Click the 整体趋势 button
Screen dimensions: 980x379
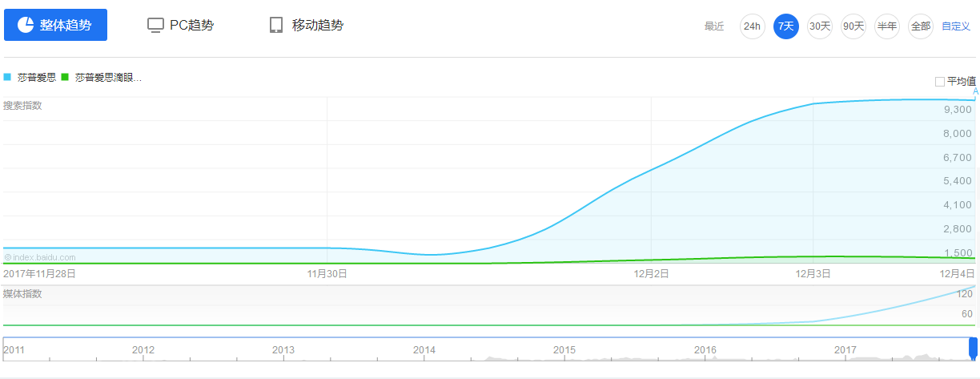pyautogui.click(x=55, y=25)
